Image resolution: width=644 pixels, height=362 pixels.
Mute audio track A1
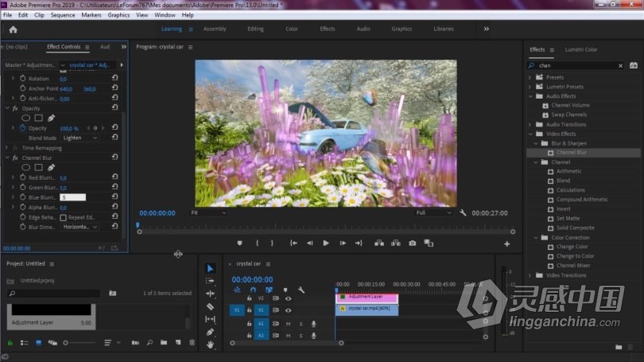[x=289, y=324]
